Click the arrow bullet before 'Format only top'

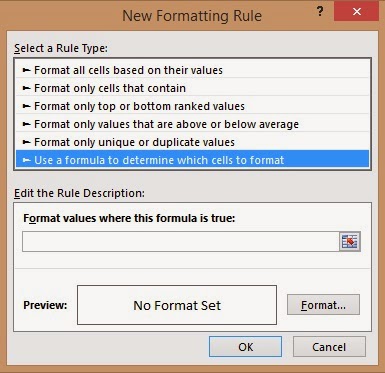26,106
